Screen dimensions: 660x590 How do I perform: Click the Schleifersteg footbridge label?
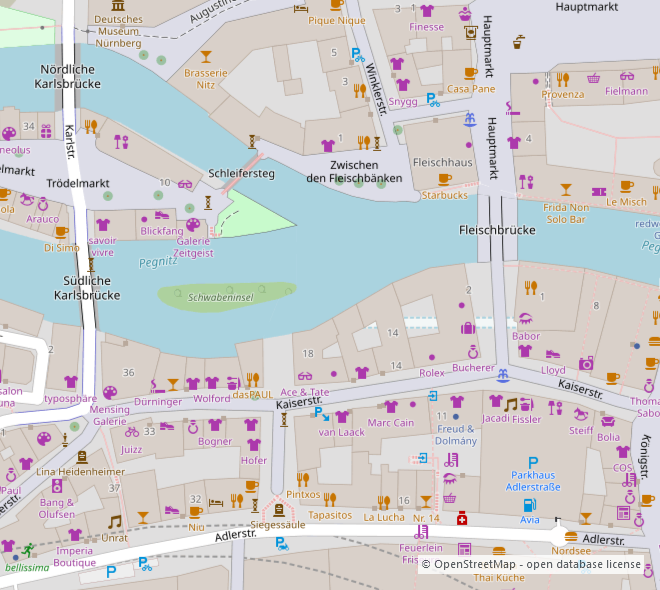[241, 173]
